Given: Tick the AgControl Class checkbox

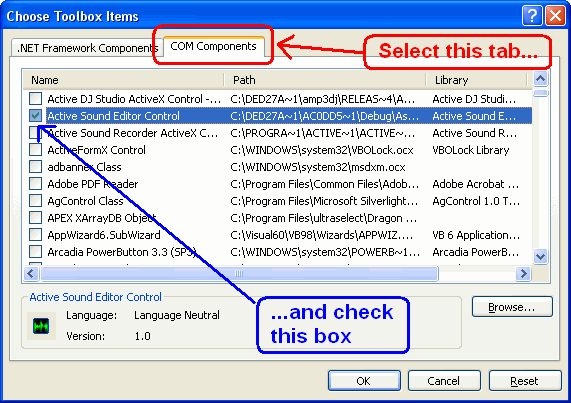Looking at the screenshot, I should [35, 201].
